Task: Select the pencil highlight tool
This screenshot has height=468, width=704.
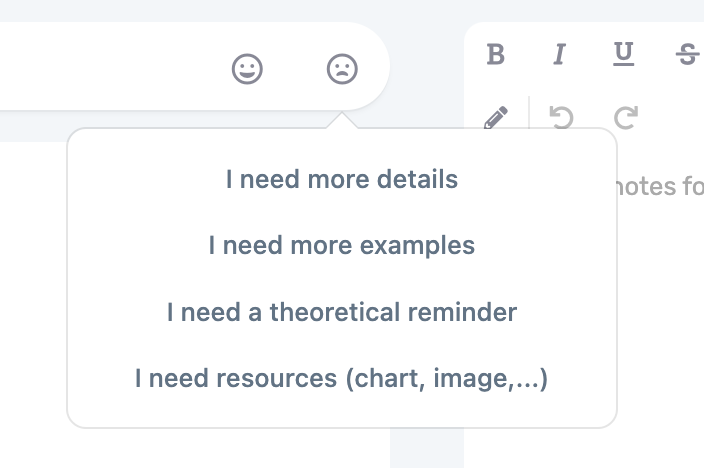Action: point(495,118)
